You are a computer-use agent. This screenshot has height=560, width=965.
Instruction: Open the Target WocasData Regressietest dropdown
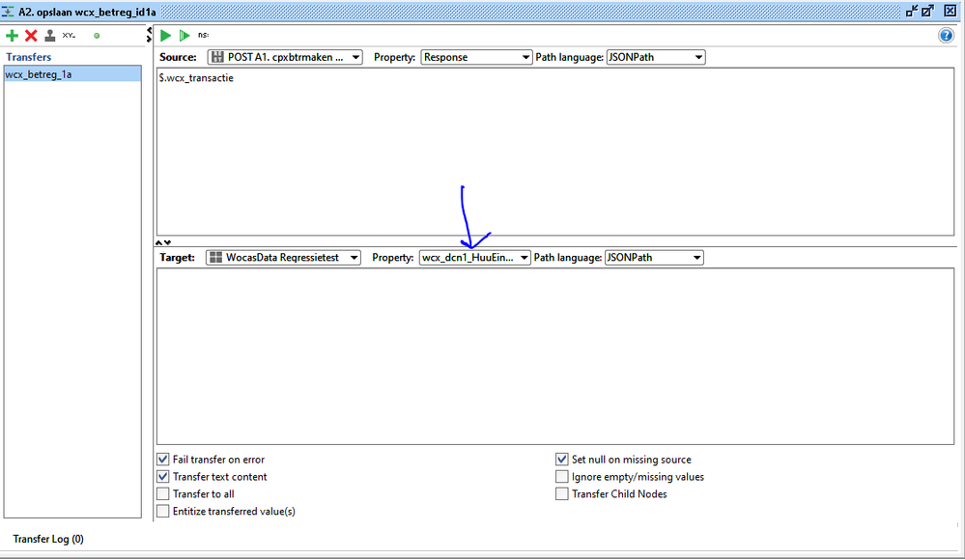[x=283, y=257]
